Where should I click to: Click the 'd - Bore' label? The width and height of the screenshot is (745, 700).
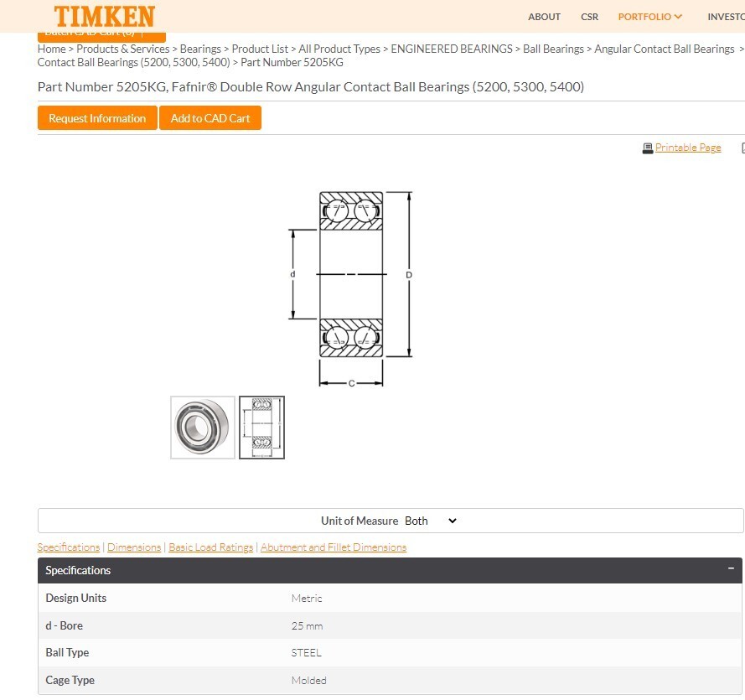point(65,626)
